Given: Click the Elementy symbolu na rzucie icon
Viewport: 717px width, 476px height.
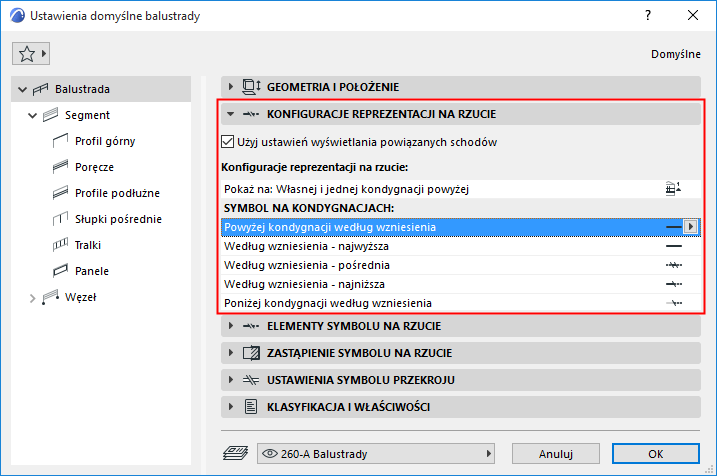Looking at the screenshot, I should [x=251, y=326].
